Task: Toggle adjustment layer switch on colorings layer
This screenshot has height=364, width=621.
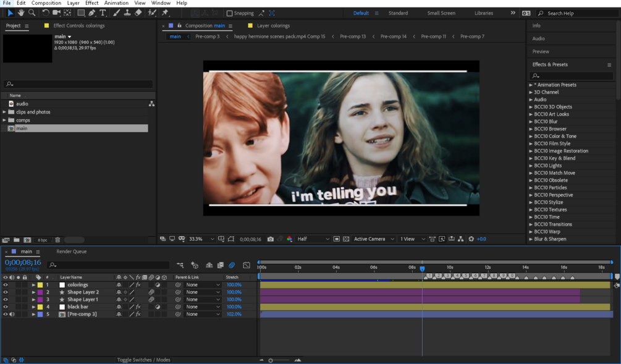Action: 158,285
